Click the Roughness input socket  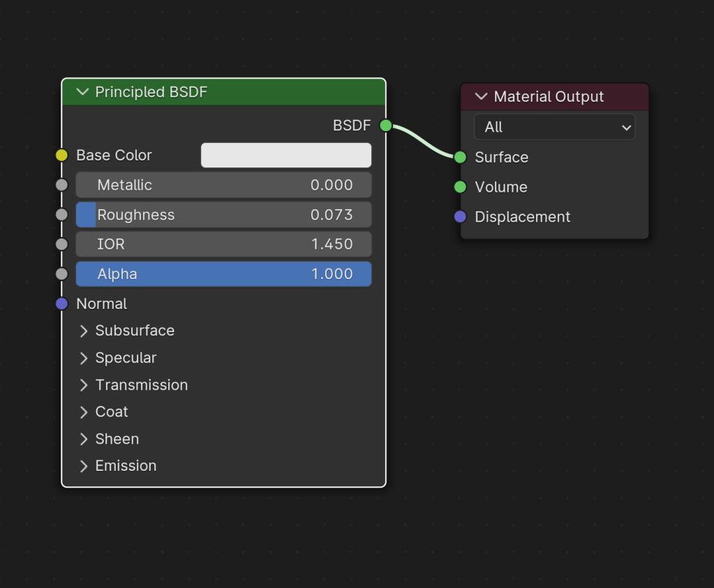[61, 215]
